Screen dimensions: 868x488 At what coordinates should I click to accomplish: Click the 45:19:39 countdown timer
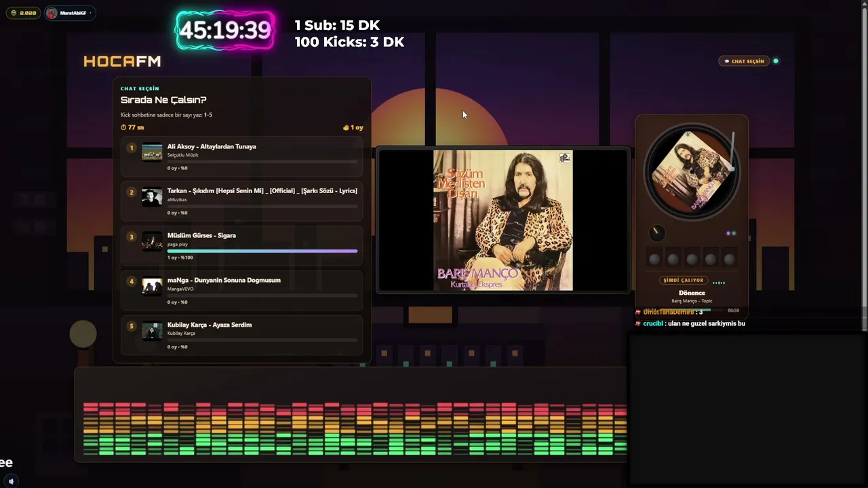coord(225,30)
